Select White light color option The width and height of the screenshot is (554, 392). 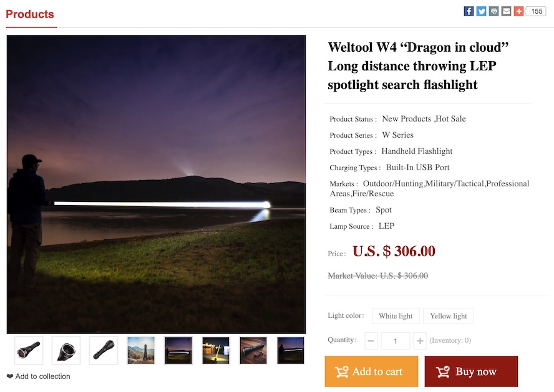pos(396,316)
